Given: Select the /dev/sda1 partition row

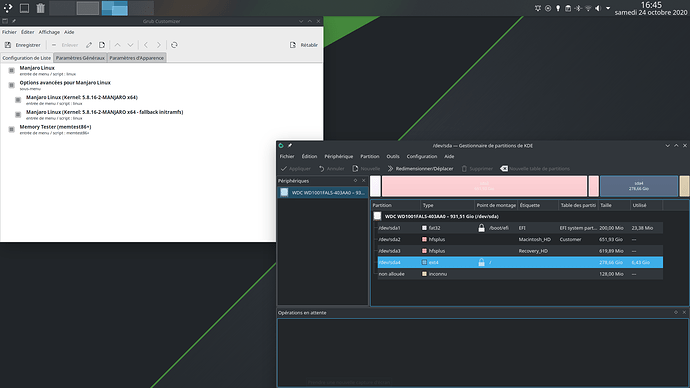Looking at the screenshot, I should pyautogui.click(x=520, y=228).
